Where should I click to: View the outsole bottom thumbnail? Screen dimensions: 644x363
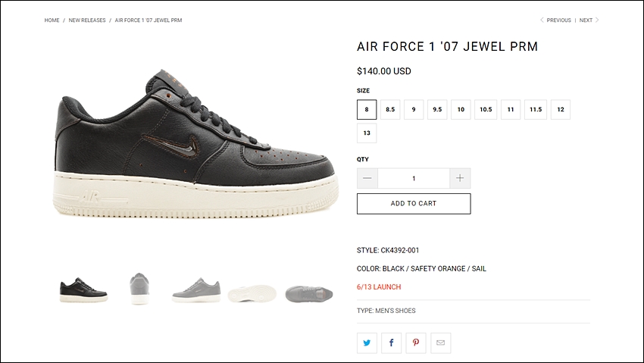pos(252,293)
